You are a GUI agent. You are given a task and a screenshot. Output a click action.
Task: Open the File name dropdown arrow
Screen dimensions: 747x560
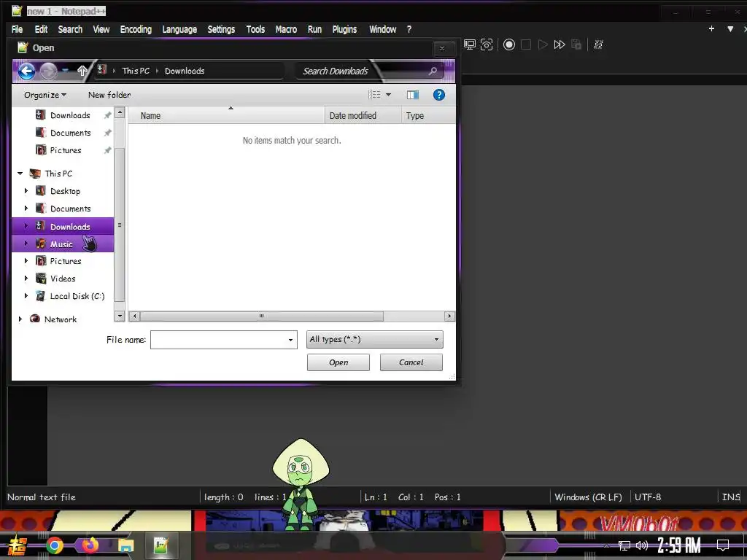click(290, 340)
